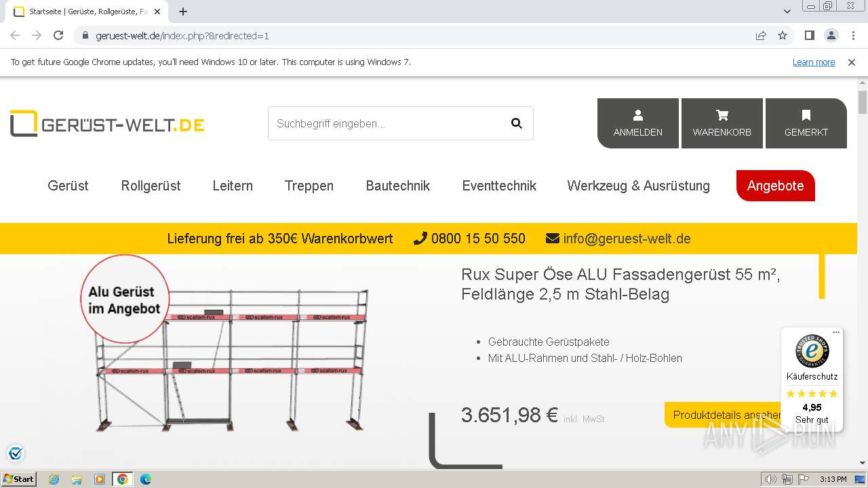Reload the page
Screen dimensions: 868x488
click(58, 36)
